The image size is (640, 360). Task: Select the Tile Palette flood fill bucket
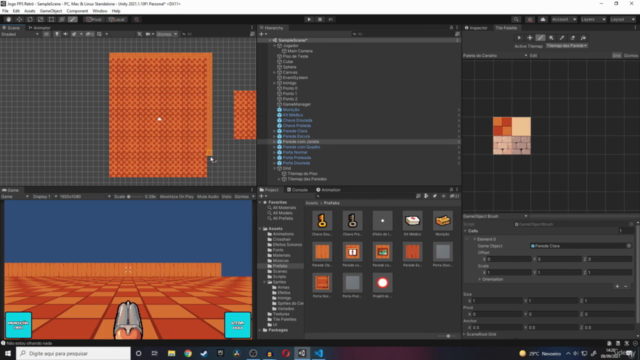583,38
